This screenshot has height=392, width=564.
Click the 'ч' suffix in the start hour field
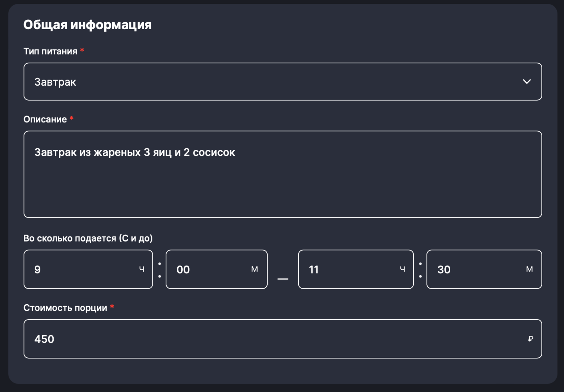pyautogui.click(x=142, y=269)
